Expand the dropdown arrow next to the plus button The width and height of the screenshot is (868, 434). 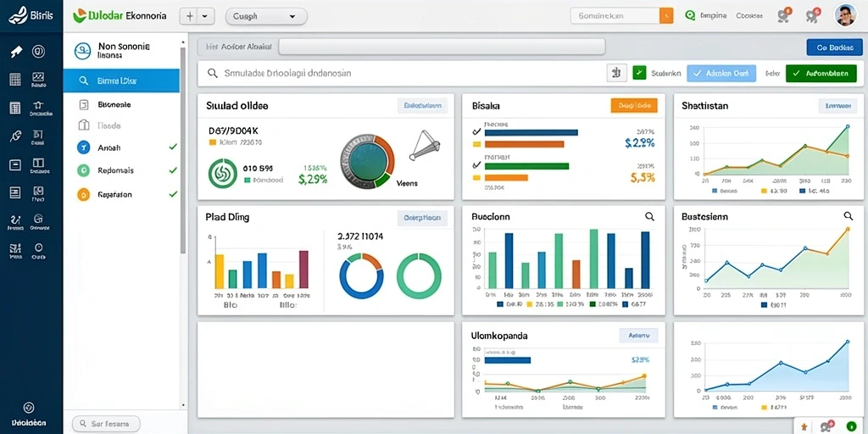point(206,17)
